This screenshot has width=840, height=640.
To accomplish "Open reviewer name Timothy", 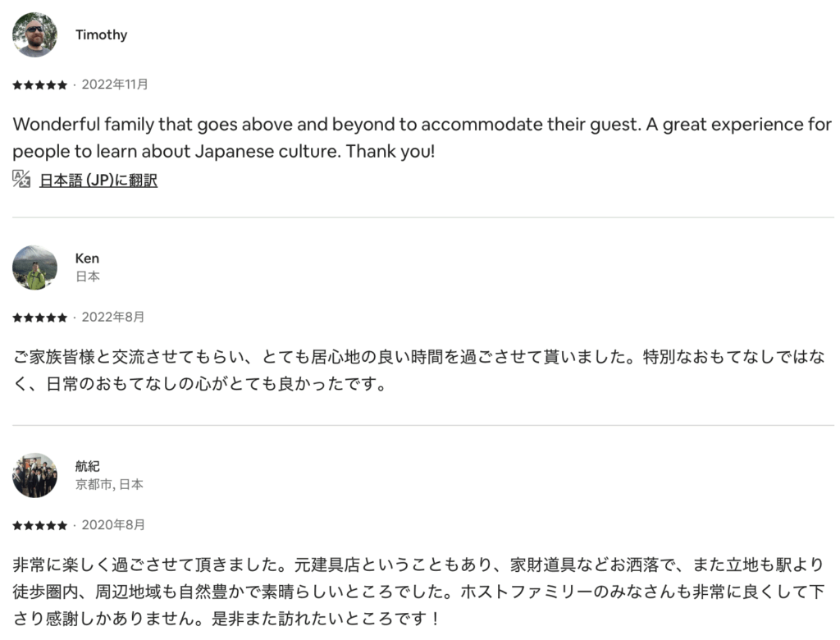I will click(101, 34).
